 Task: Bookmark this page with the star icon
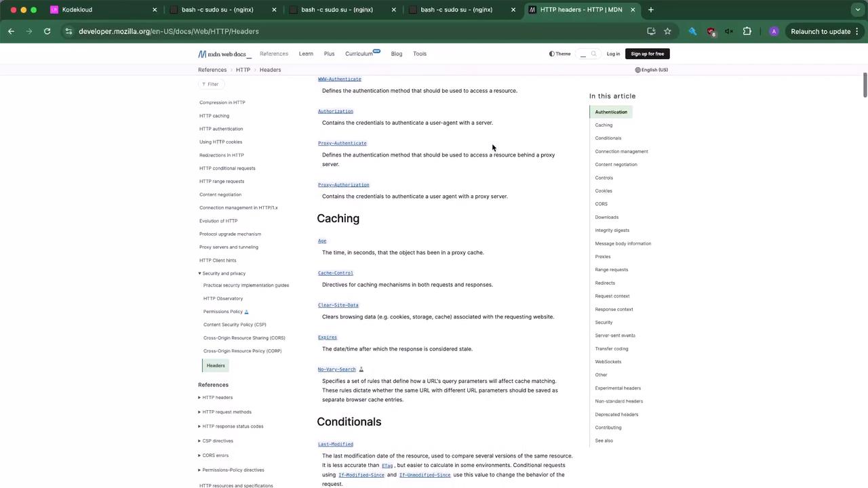pyautogui.click(x=667, y=31)
